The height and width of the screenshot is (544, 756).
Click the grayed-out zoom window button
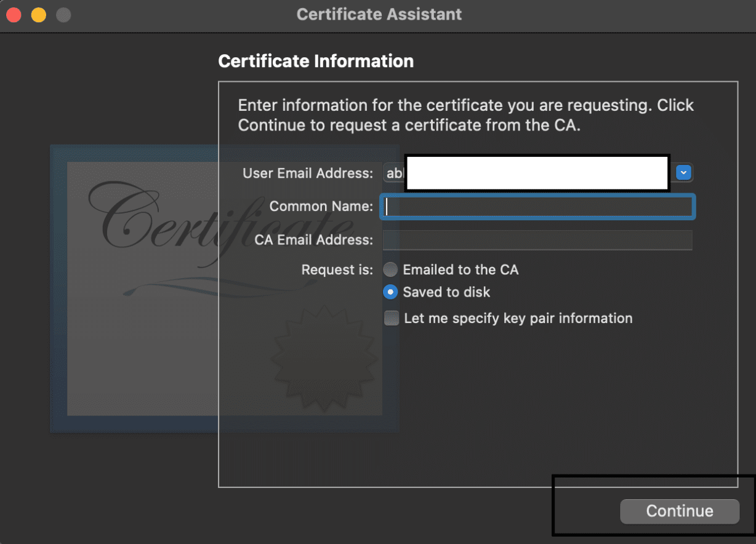[x=63, y=15]
